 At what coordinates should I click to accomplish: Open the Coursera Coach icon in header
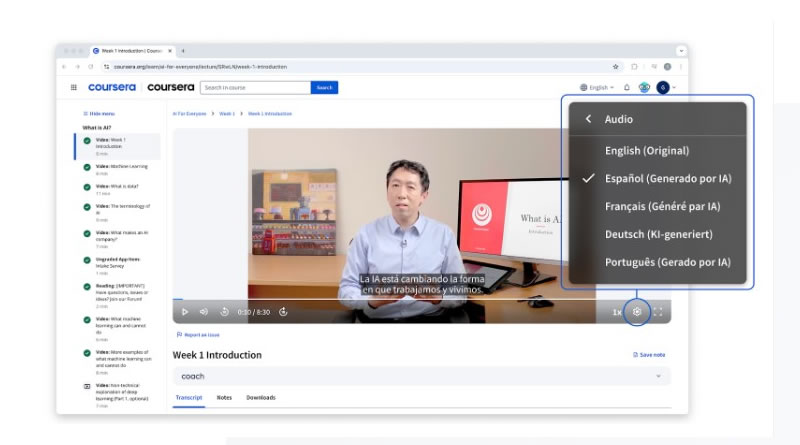click(x=644, y=87)
